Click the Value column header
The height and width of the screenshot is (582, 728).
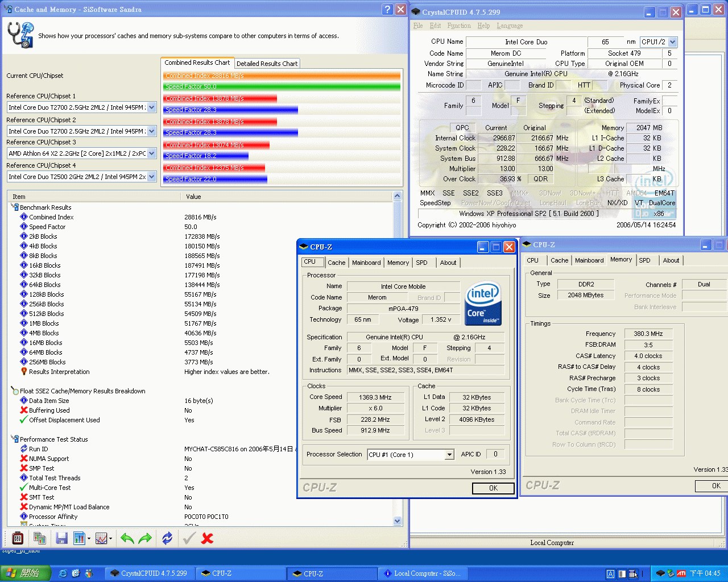(x=287, y=197)
